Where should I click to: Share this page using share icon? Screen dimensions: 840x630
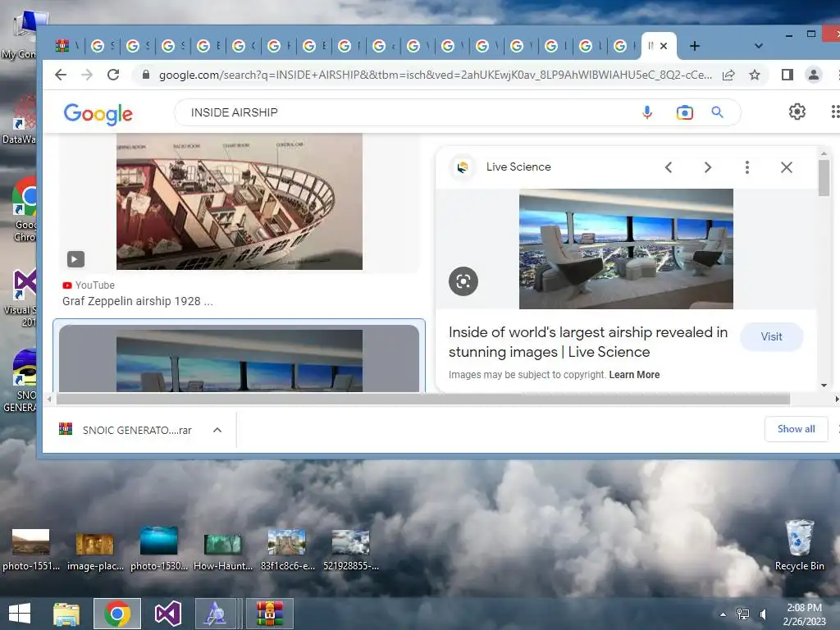(728, 75)
